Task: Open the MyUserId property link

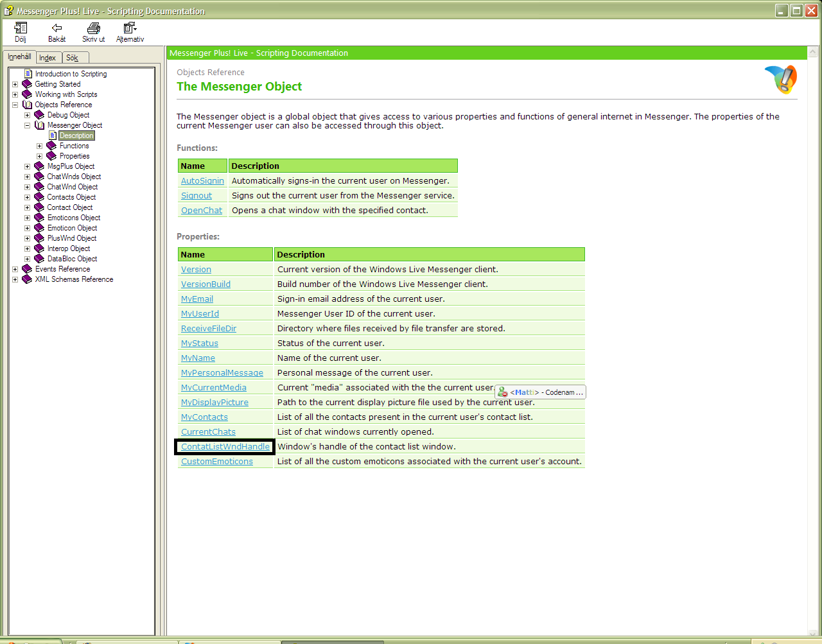Action: 200,314
